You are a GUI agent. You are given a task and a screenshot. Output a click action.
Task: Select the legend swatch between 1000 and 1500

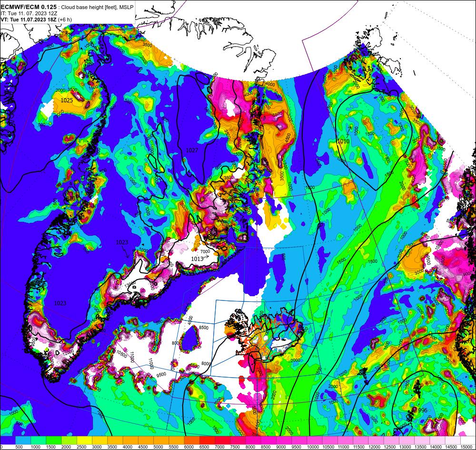click(x=39, y=440)
